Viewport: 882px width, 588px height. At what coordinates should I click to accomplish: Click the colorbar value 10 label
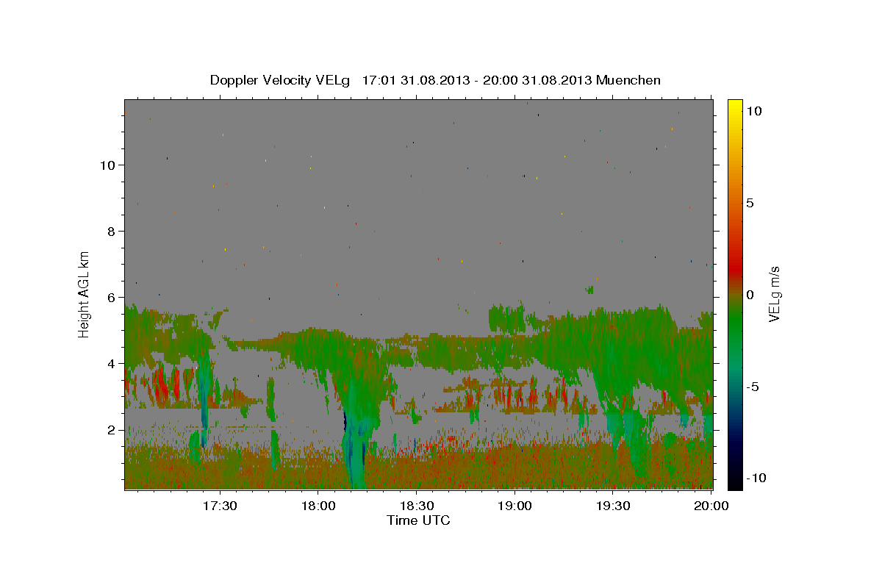point(753,110)
